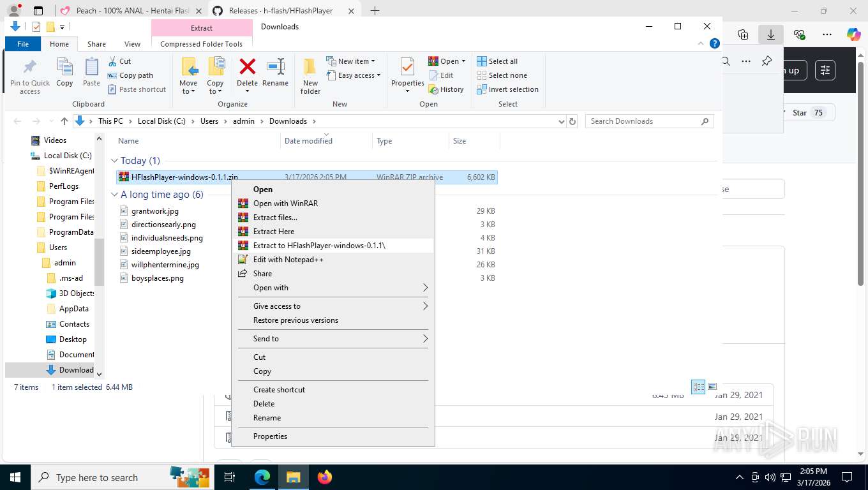This screenshot has width=868, height=490.
Task: Select the boysplaces.png file
Action: 157,278
